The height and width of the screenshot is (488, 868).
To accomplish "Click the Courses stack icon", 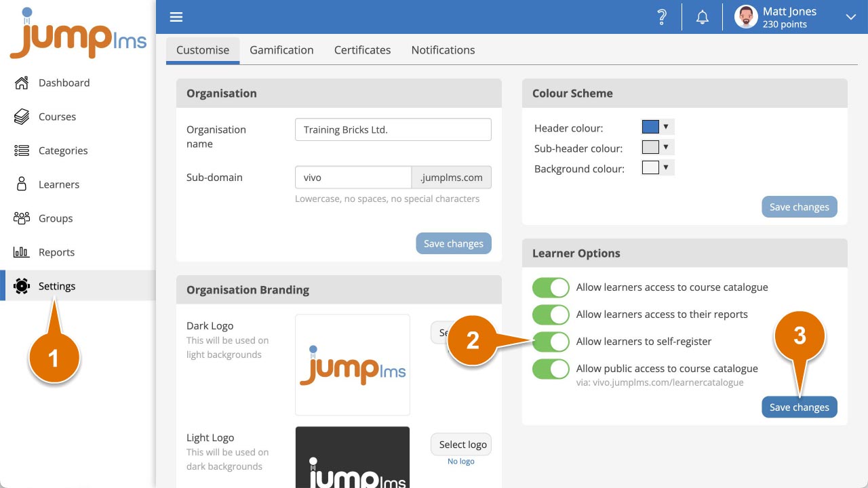I will [x=22, y=117].
